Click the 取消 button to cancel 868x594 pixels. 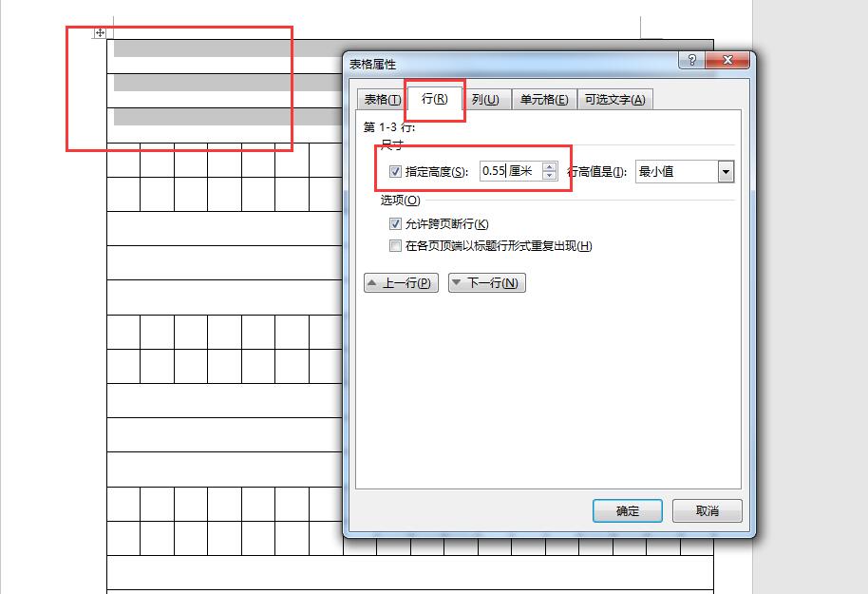click(x=708, y=510)
